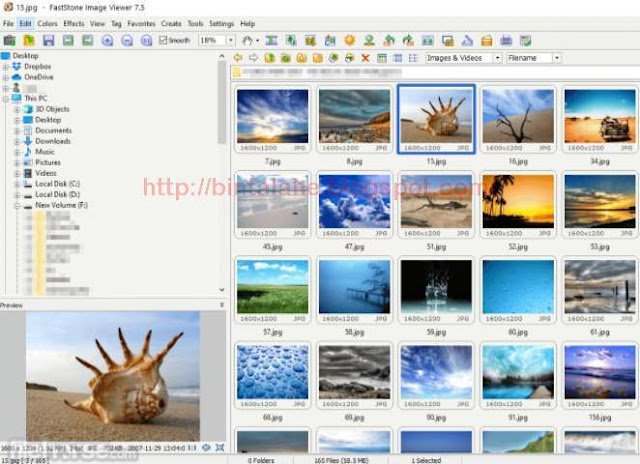This screenshot has height=464, width=640.
Task: Select the 59.jpg water splash thumbnail
Action: 436,287
